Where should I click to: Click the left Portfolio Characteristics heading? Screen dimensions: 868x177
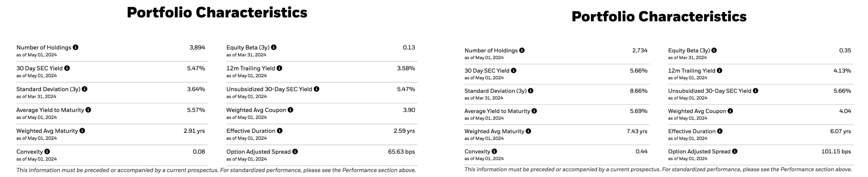tap(217, 13)
